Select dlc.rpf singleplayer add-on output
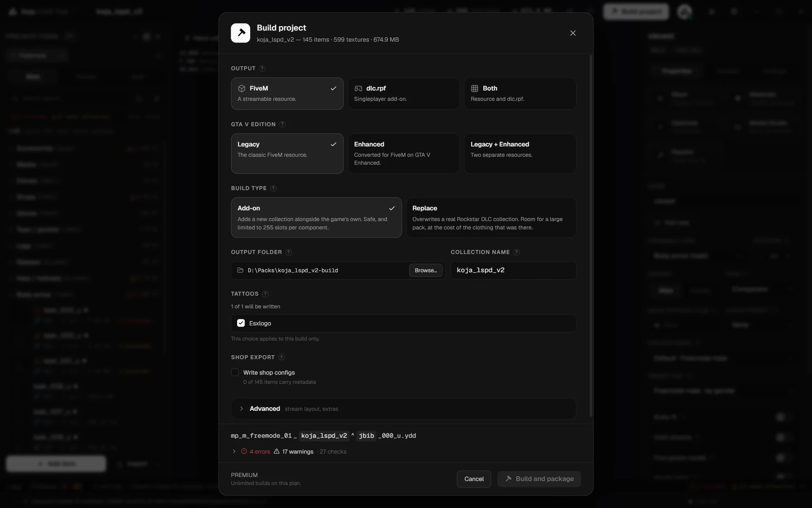 [x=404, y=94]
